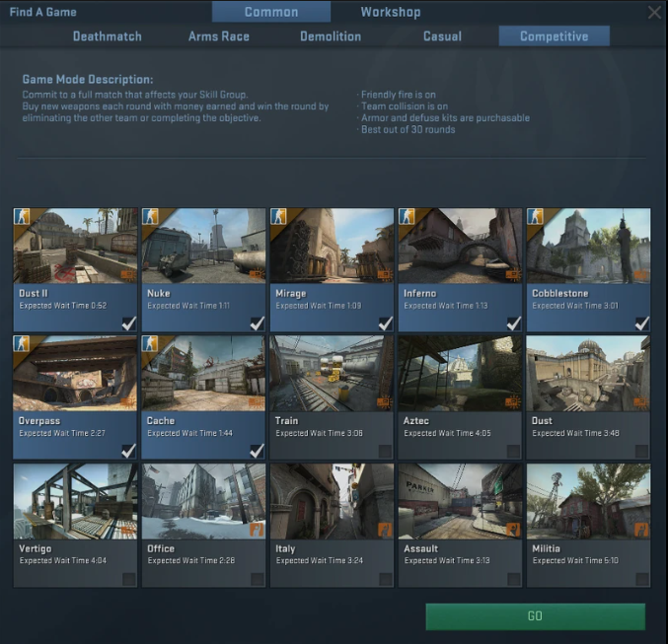Uncheck the Mirage map checkbox

[x=386, y=323]
